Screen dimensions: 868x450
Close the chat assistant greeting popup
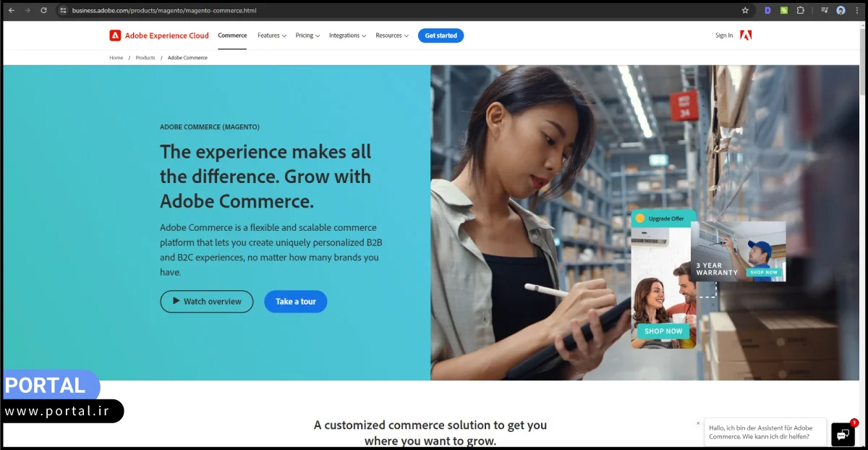pyautogui.click(x=698, y=423)
